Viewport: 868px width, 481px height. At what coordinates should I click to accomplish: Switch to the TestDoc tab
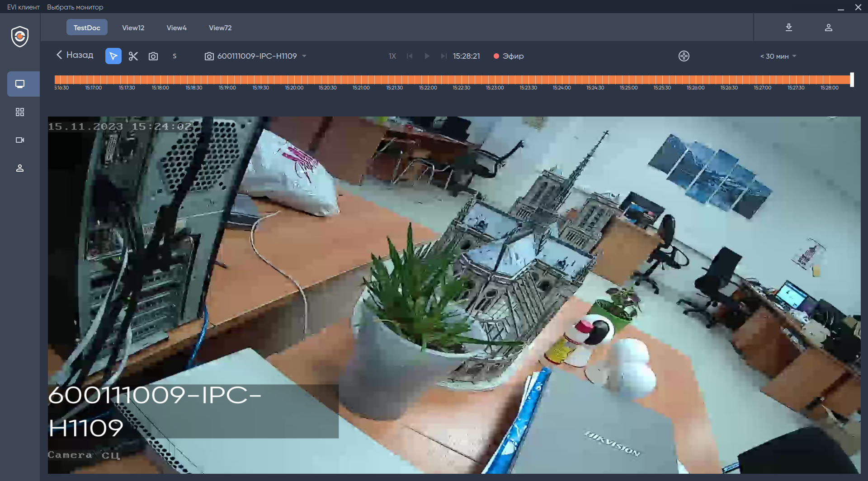click(87, 28)
